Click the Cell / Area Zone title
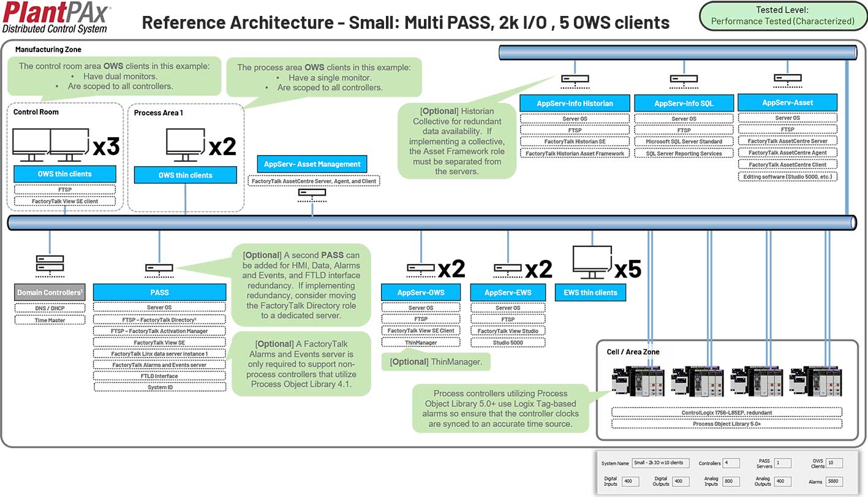The height and width of the screenshot is (497, 868). coord(633,352)
